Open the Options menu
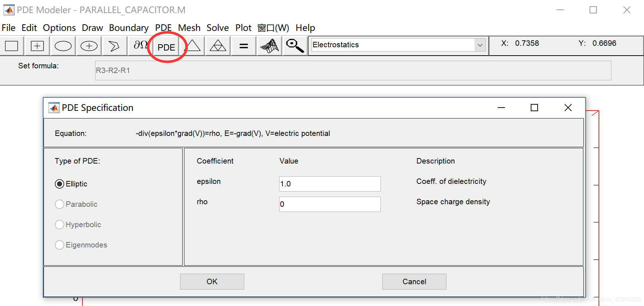 point(59,28)
